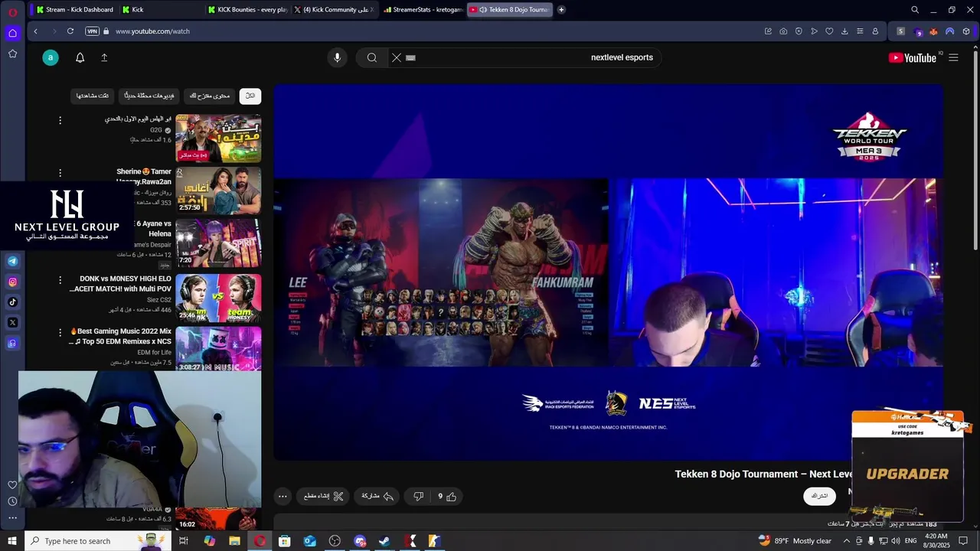Like the Tekken 8 video
This screenshot has height=551, width=980.
tap(447, 497)
